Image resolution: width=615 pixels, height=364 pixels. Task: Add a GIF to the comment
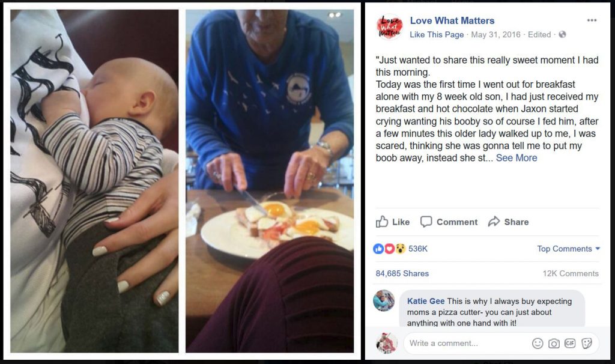coord(570,343)
